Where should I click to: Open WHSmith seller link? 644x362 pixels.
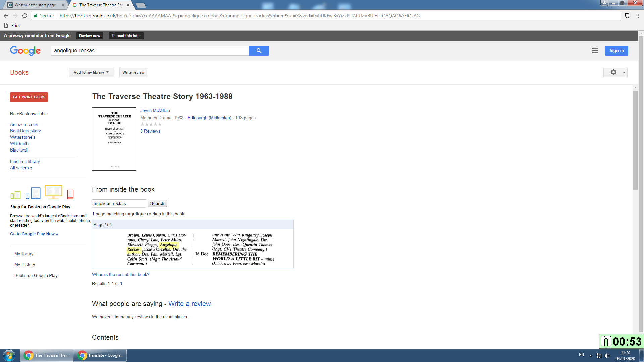(19, 144)
